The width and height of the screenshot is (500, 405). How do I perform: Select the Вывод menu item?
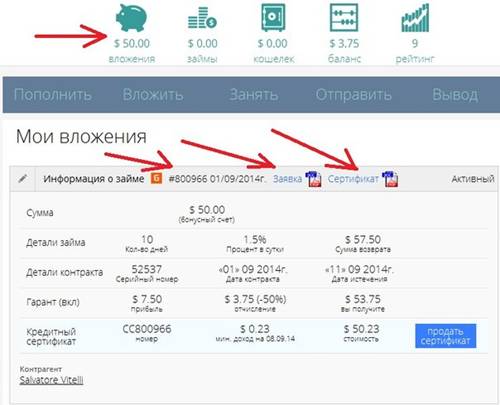click(455, 95)
